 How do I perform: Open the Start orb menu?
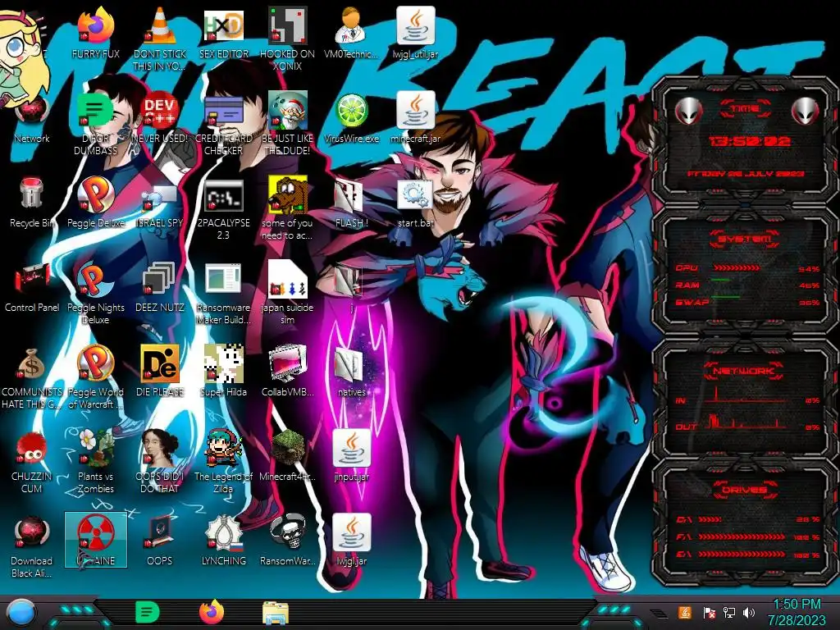coord(21,613)
